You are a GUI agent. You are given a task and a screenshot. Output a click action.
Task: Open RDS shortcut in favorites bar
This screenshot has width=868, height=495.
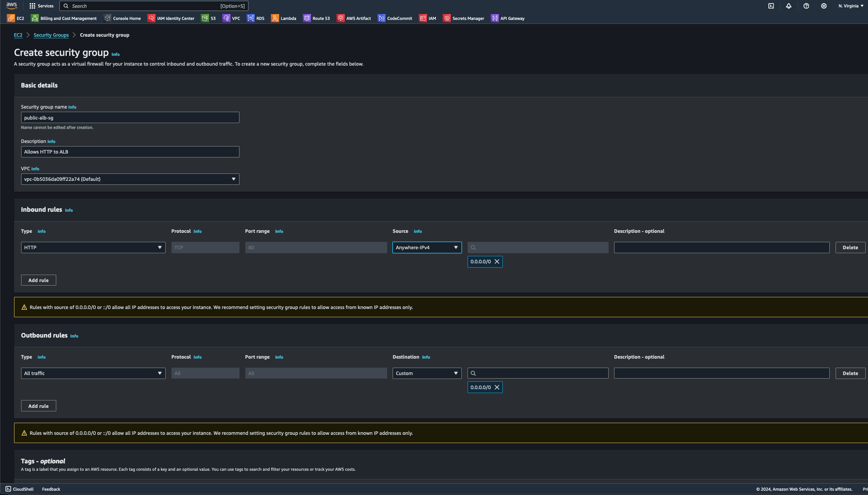(x=255, y=18)
